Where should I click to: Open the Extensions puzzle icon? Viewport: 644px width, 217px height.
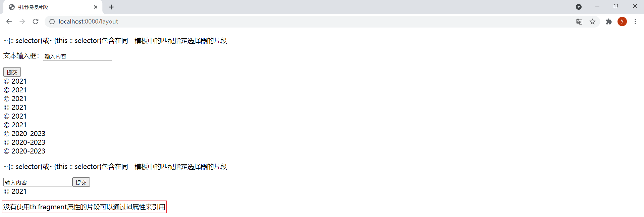tap(609, 21)
